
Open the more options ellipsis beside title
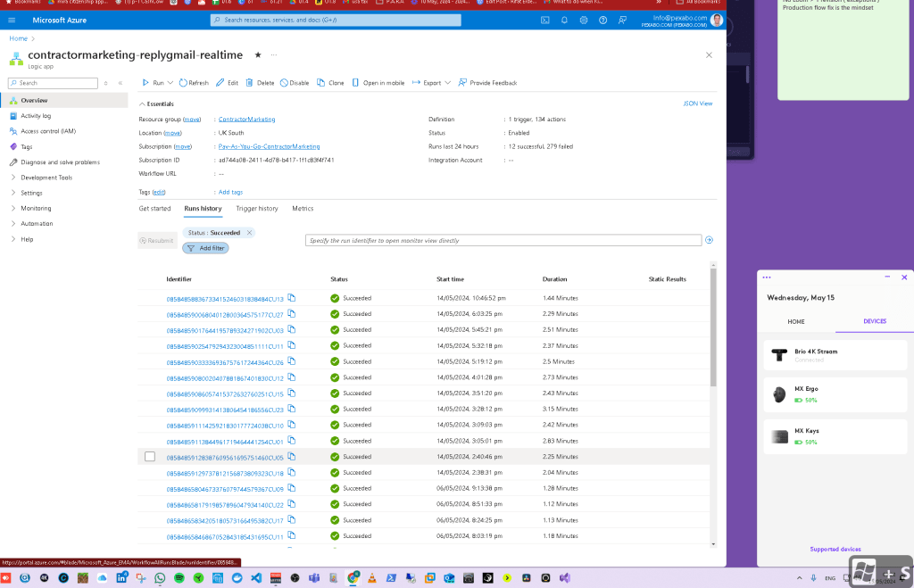(x=274, y=54)
